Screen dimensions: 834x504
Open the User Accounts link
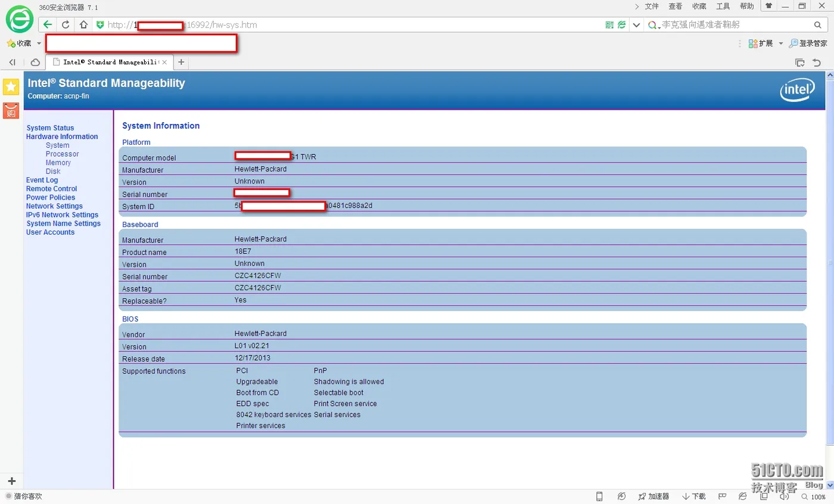(50, 232)
